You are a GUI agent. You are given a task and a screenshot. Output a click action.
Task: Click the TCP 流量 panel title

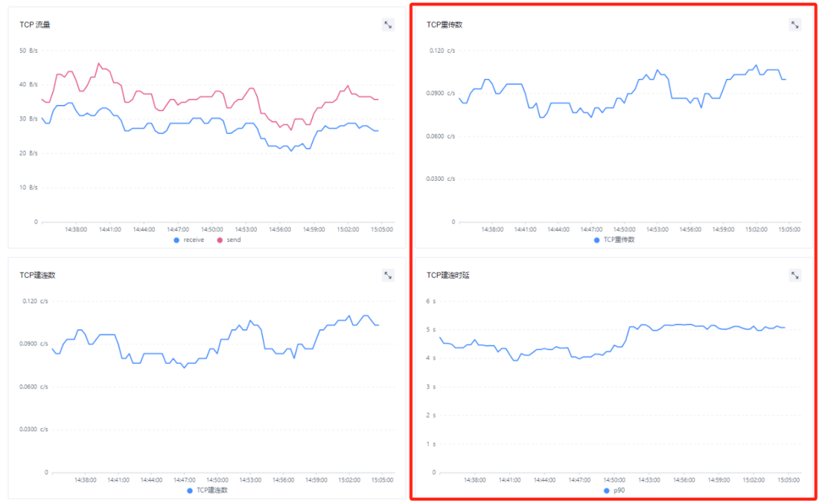tap(35, 25)
